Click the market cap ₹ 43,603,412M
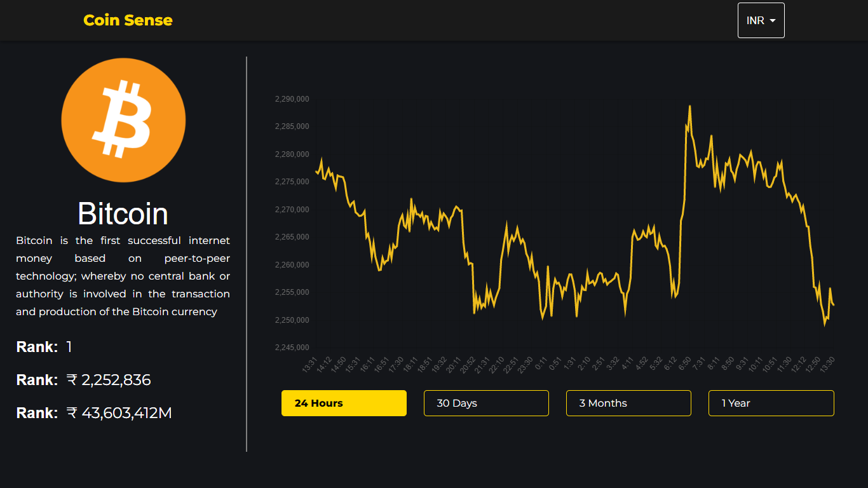Screen dimensions: 868x488 click(x=119, y=413)
